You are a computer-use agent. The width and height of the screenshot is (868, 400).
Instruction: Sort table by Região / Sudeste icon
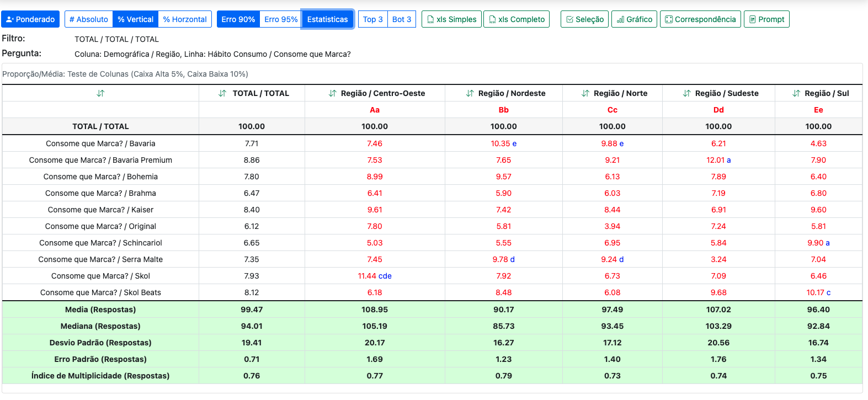[686, 93]
